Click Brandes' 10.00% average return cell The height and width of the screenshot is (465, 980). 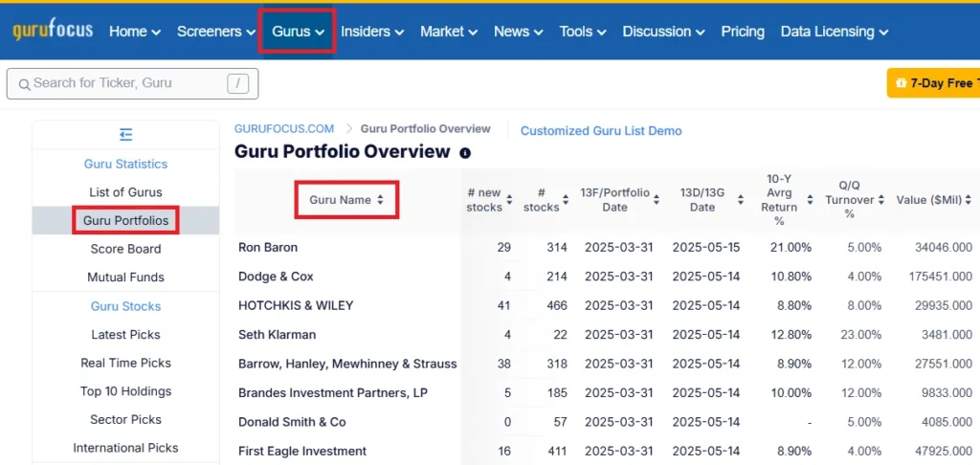click(791, 392)
